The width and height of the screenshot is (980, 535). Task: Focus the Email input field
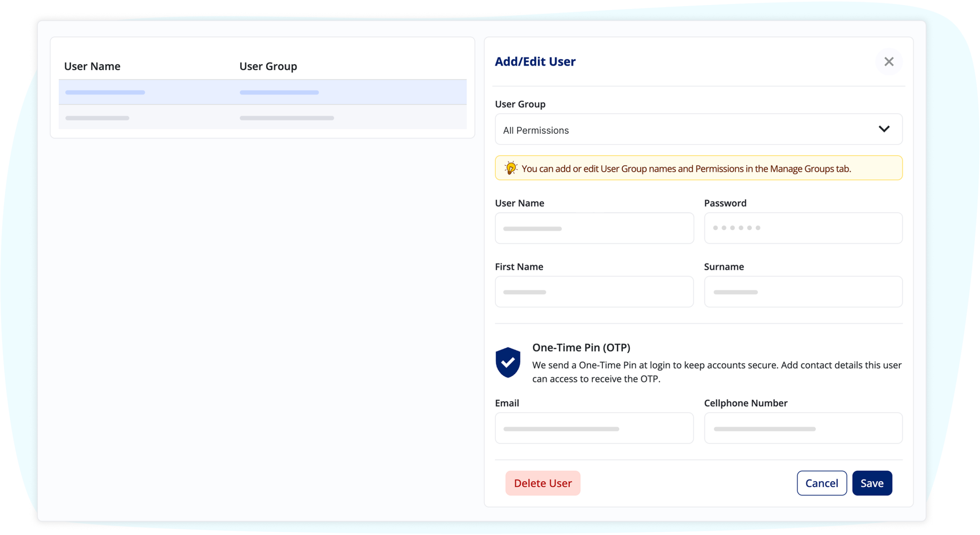tap(594, 428)
